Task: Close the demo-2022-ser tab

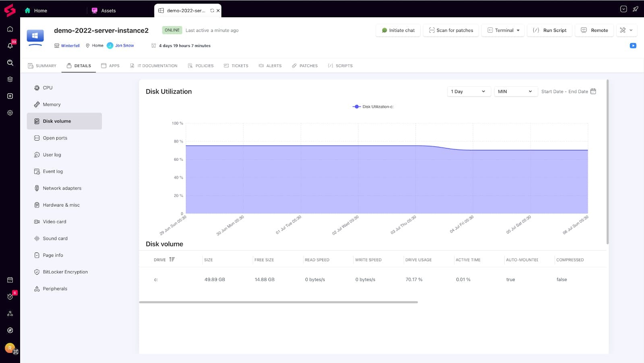Action: click(218, 10)
